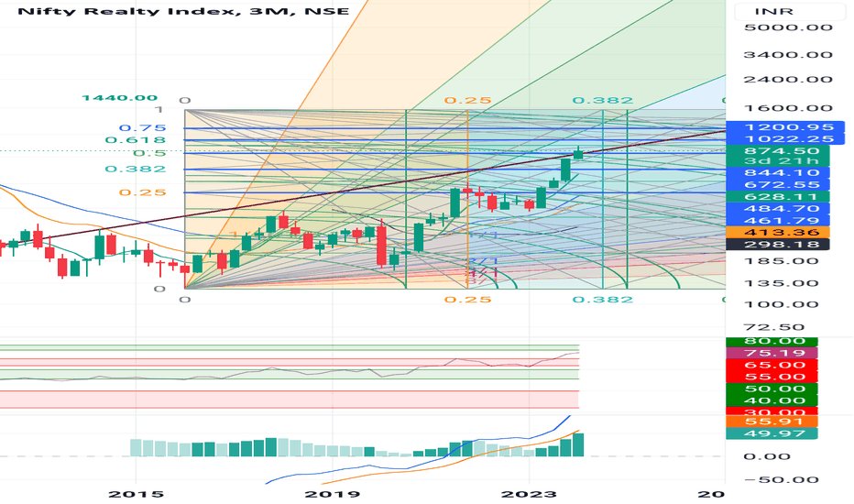Click the top orange 0.25 time-zone label

tap(468, 100)
